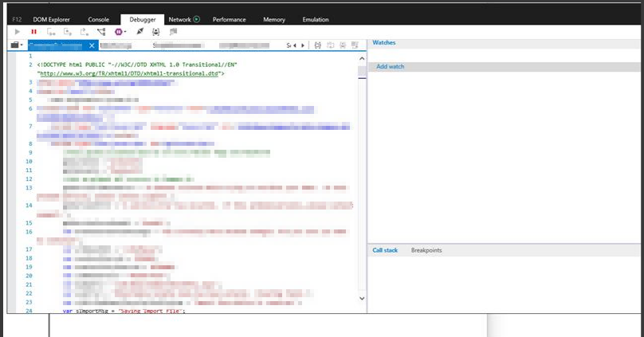
Task: Go to the Network tab
Action: (x=179, y=19)
